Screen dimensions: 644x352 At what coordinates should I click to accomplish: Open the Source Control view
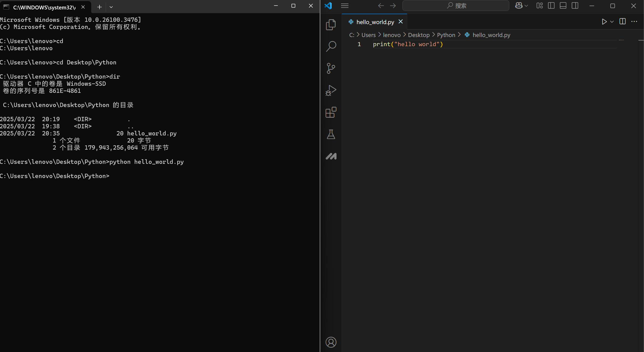tap(331, 68)
